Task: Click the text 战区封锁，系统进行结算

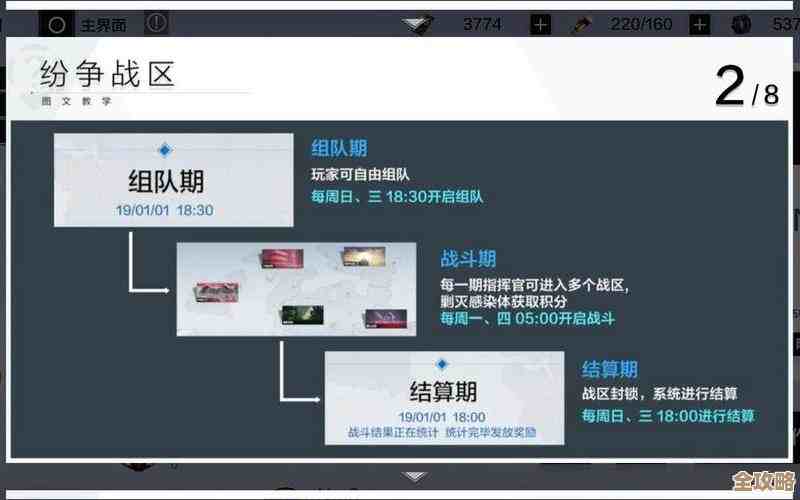Action: [x=659, y=393]
